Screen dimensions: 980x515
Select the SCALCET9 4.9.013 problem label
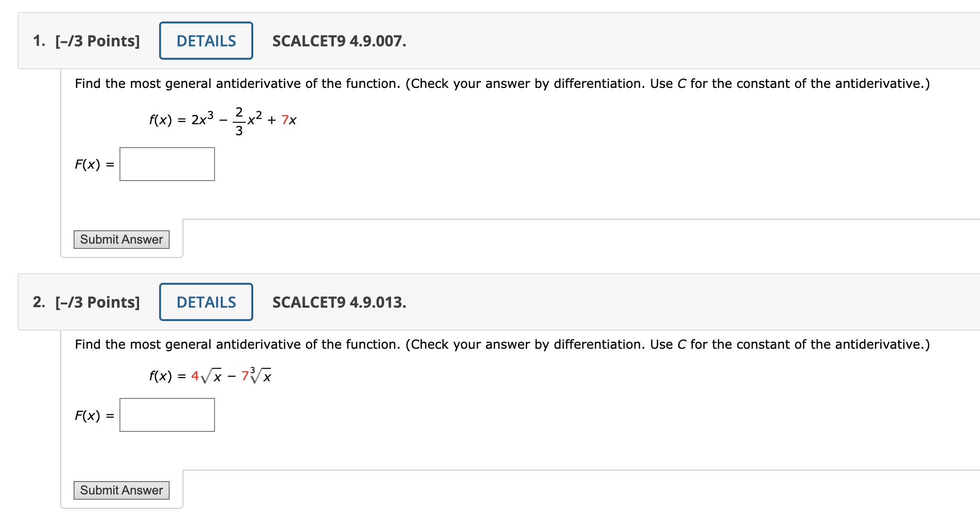338,302
